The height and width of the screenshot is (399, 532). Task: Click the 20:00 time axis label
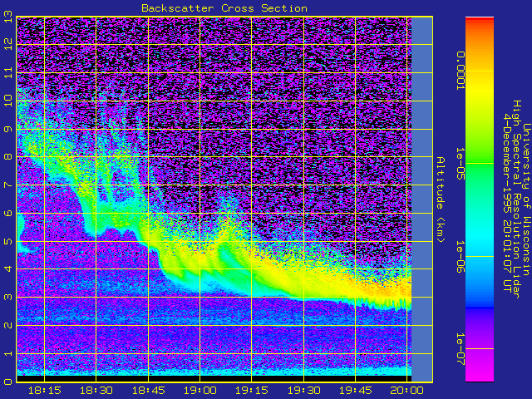[406, 391]
